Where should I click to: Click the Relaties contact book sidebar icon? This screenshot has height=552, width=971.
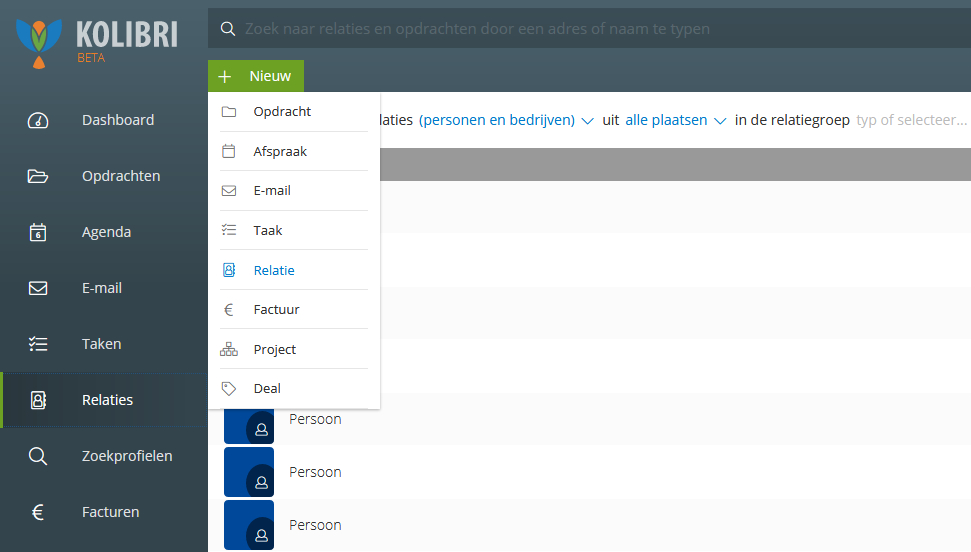pyautogui.click(x=38, y=400)
